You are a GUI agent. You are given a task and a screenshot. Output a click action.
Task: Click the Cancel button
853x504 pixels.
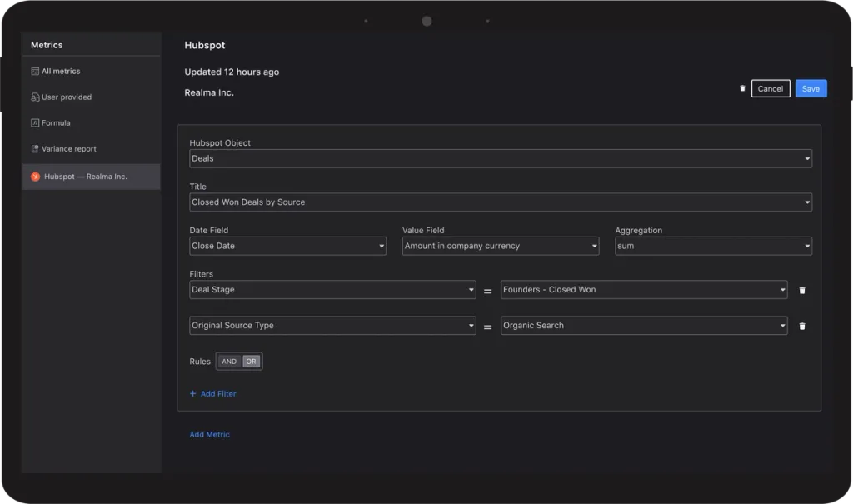point(771,88)
